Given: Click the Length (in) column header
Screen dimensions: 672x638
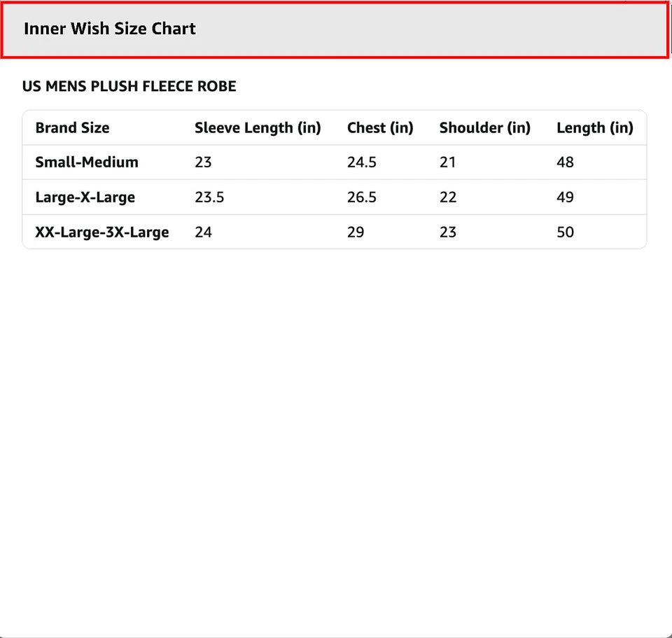Looking at the screenshot, I should click(x=594, y=128).
